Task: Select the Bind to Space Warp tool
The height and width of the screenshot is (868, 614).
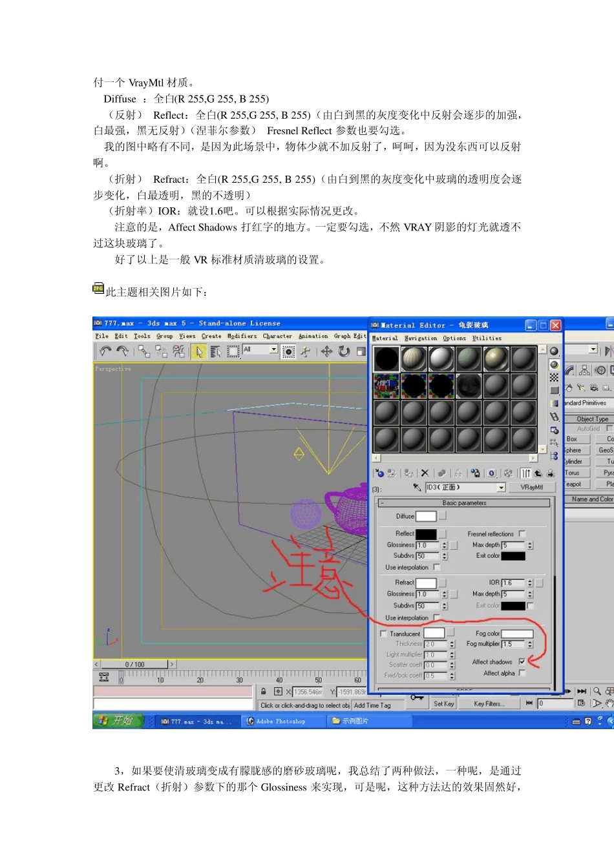Action: [x=178, y=351]
